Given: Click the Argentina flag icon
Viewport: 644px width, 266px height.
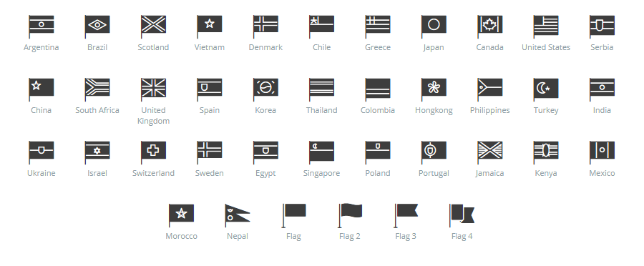Looking at the screenshot, I should 41,26.
